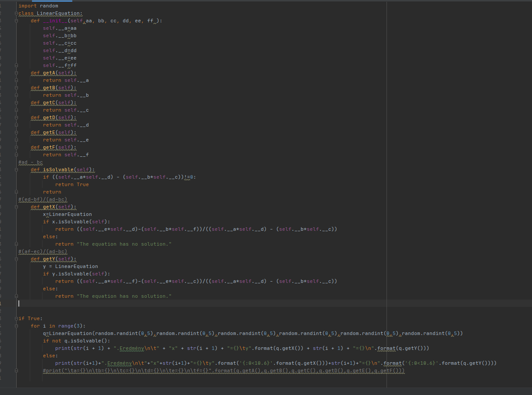Click 'return True' inside isSolvable
This screenshot has height=395, width=532.
click(72, 185)
